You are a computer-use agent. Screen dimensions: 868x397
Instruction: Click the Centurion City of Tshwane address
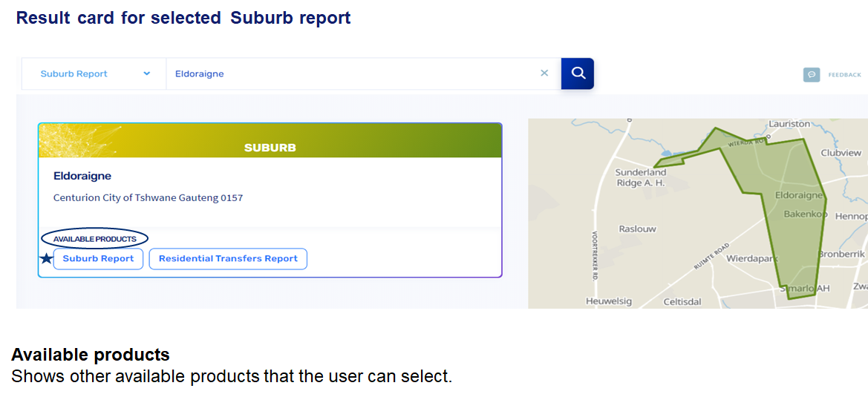coord(148,198)
